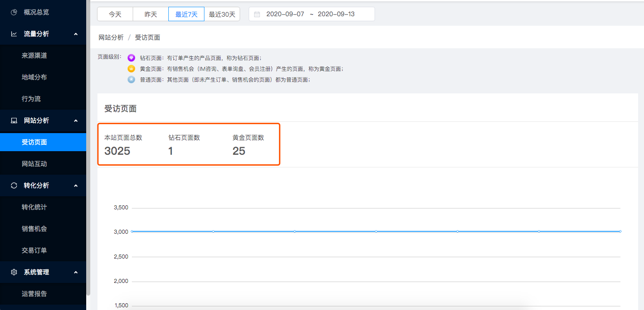644x310 pixels.
Task: Click the calendar icon in date range field
Action: click(x=257, y=14)
